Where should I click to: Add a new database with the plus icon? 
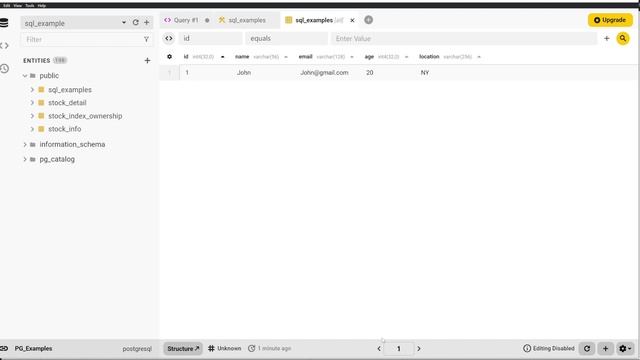(147, 22)
